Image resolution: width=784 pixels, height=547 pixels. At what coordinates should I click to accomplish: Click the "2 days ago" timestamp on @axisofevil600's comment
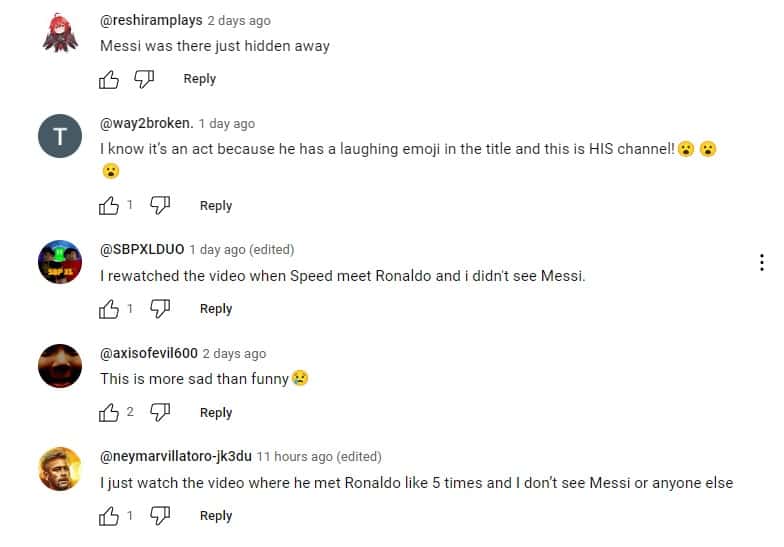coord(234,353)
